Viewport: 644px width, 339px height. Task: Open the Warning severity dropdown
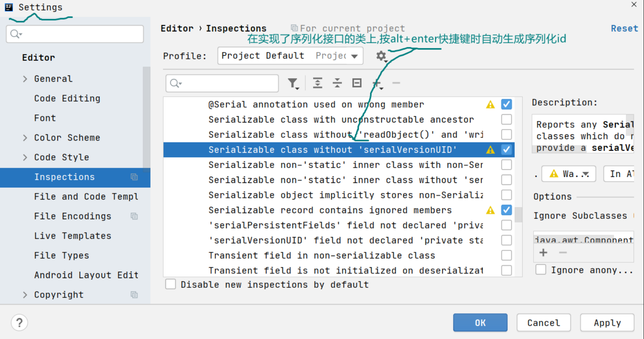(x=569, y=174)
